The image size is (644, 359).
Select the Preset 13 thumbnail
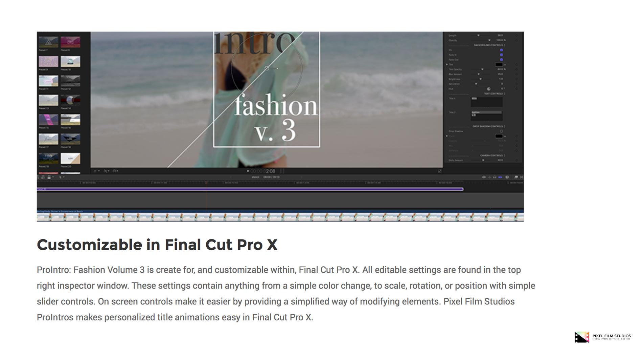click(48, 100)
